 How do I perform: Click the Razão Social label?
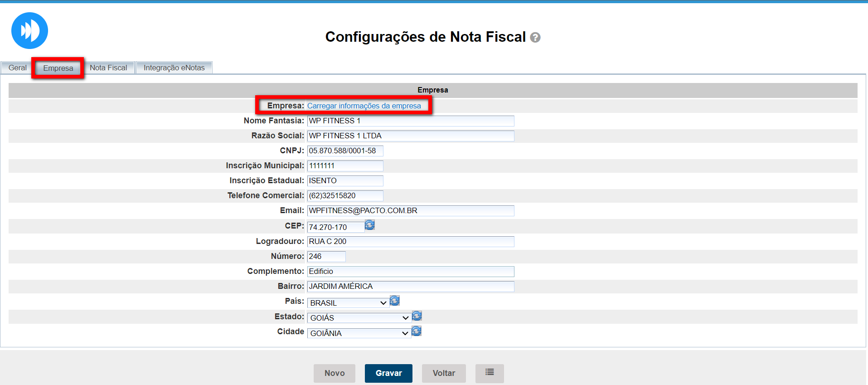pos(278,136)
